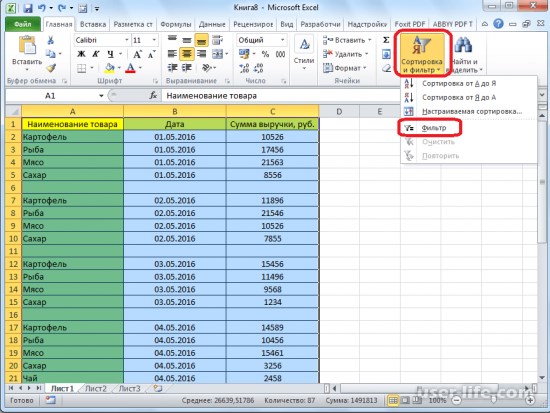Toggle italic (К) formatting
This screenshot has height=413, width=550.
point(96,54)
